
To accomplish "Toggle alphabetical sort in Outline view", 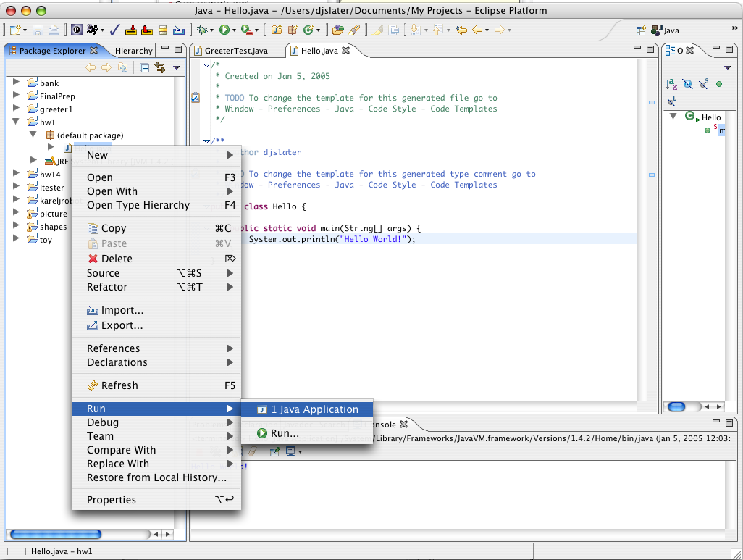I will tap(671, 84).
